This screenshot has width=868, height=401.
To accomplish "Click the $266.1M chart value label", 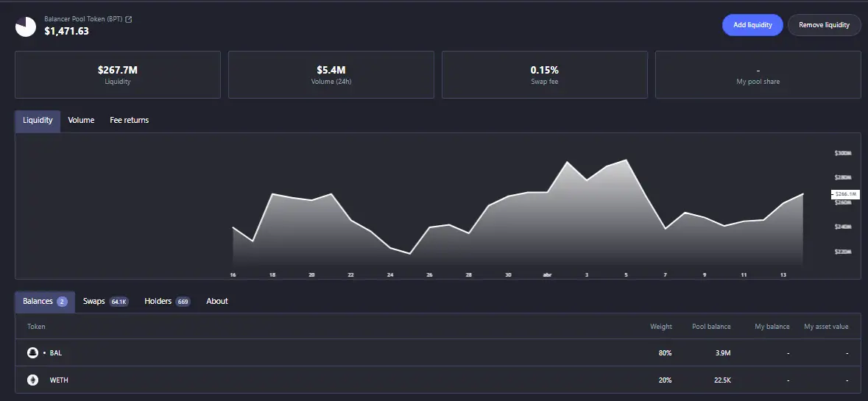I will 845,194.
